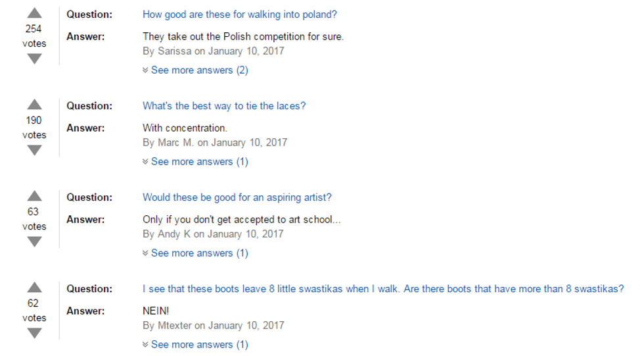
Task: Upvote the walking into Poland question
Action: point(35,13)
